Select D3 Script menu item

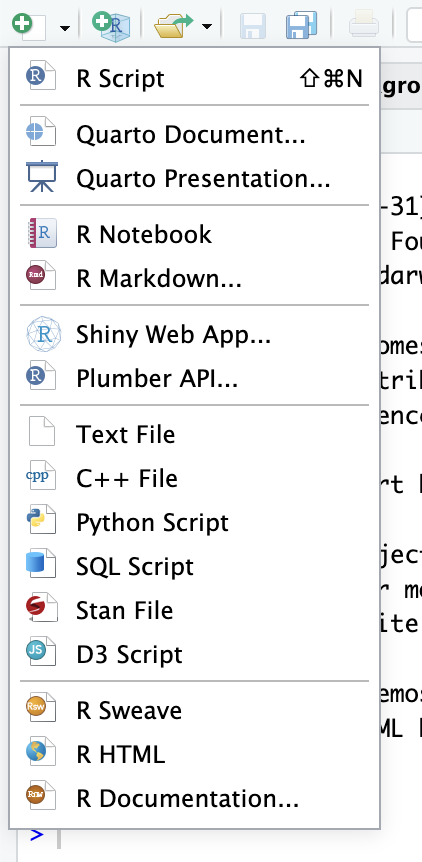point(195,654)
